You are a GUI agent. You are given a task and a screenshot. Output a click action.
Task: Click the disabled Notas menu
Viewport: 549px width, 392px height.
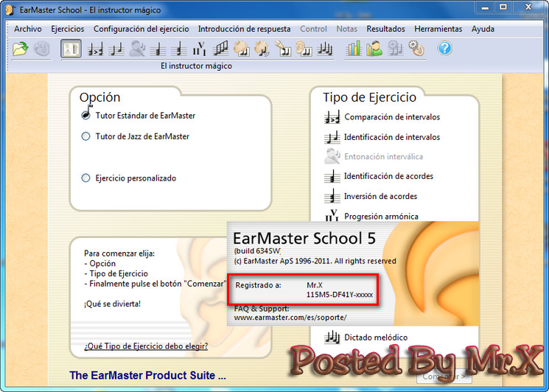click(x=346, y=29)
